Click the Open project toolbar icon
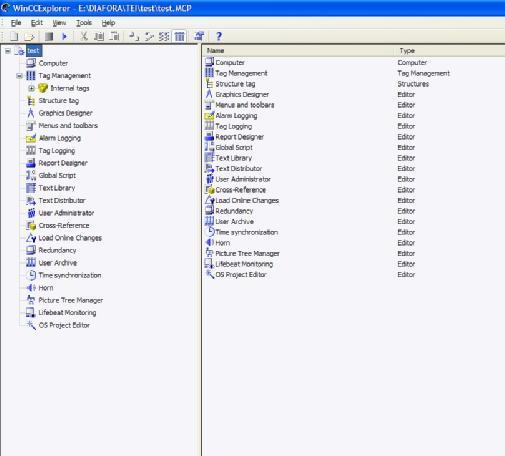 point(30,36)
